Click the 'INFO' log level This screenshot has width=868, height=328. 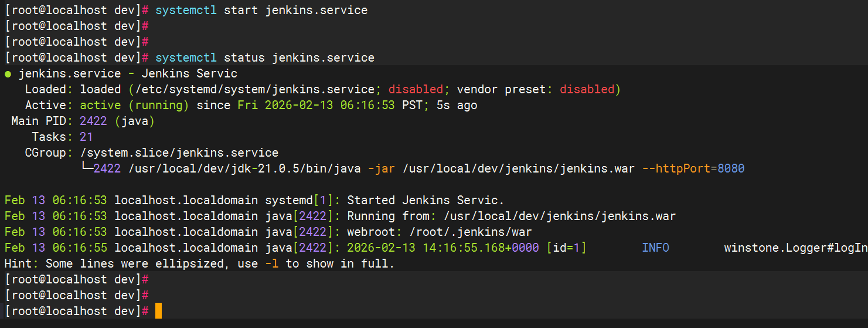pos(655,248)
